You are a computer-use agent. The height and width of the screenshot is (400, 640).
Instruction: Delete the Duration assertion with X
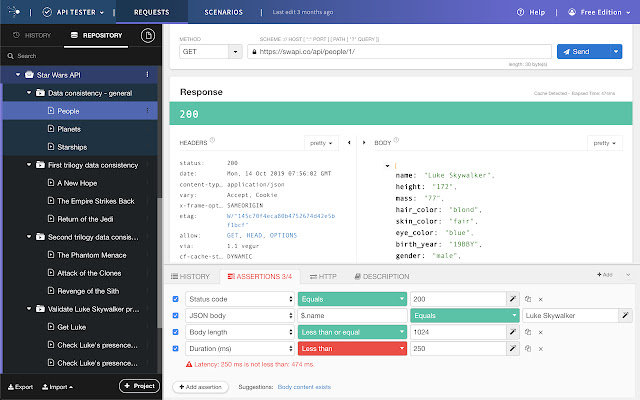pos(540,348)
